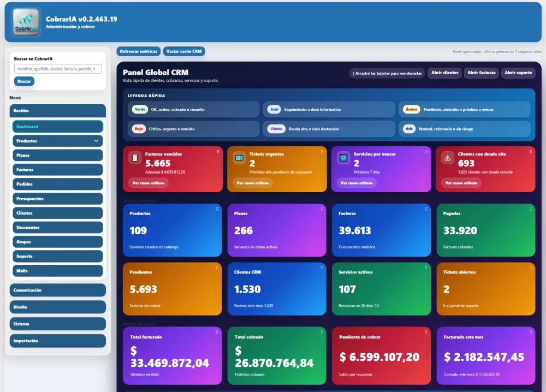Viewport: 546px width, 392px height.
Task: Collapse the Gestión menu section
Action: pyautogui.click(x=57, y=111)
